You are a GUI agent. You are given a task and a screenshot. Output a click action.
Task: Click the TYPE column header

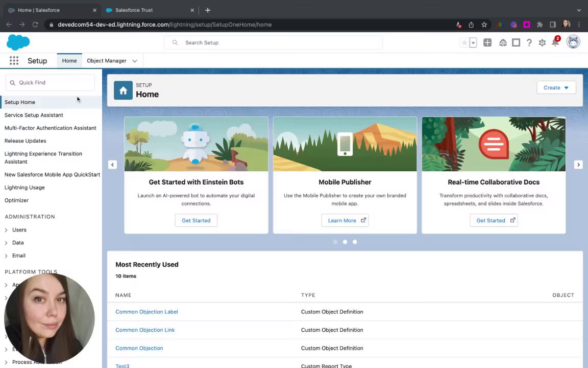(308, 295)
